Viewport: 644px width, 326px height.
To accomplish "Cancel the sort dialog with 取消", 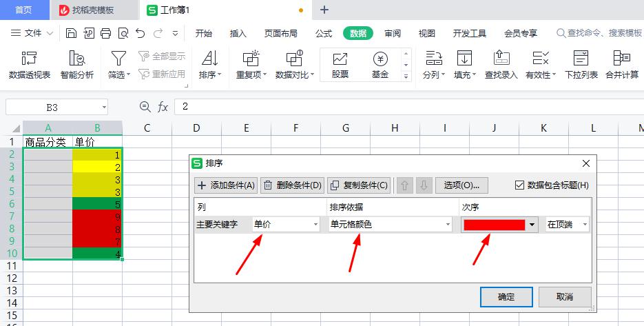I will [565, 297].
